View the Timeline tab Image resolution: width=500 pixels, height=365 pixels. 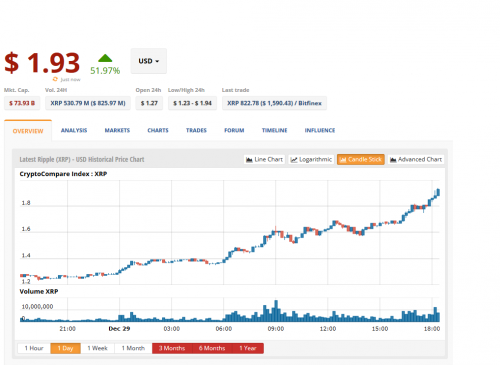[275, 130]
